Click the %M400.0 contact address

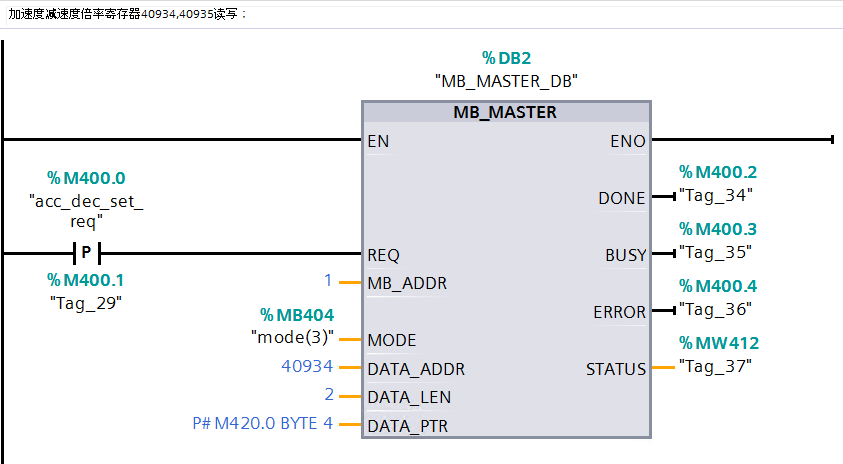click(x=86, y=178)
